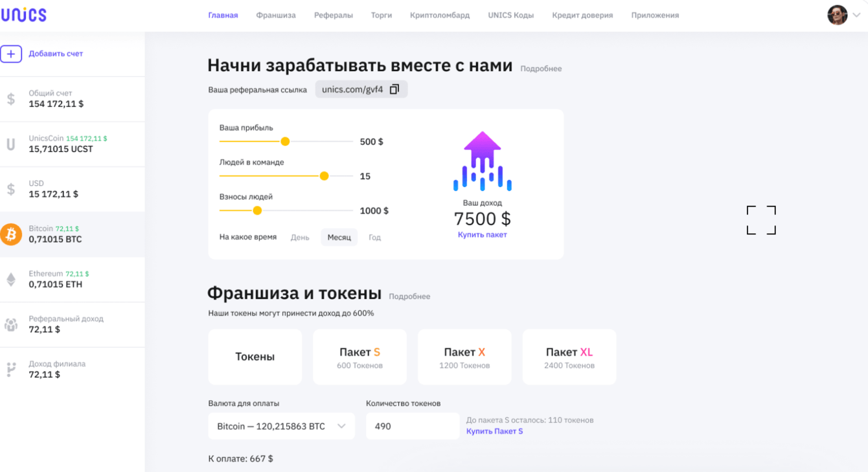Go to the Главная tab
Screen dimensions: 868x472
pos(223,15)
